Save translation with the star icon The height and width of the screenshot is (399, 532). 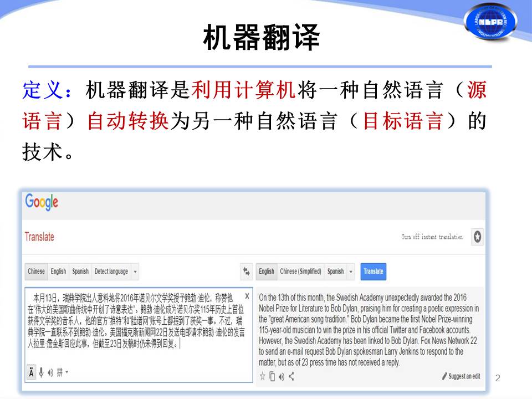pyautogui.click(x=263, y=376)
